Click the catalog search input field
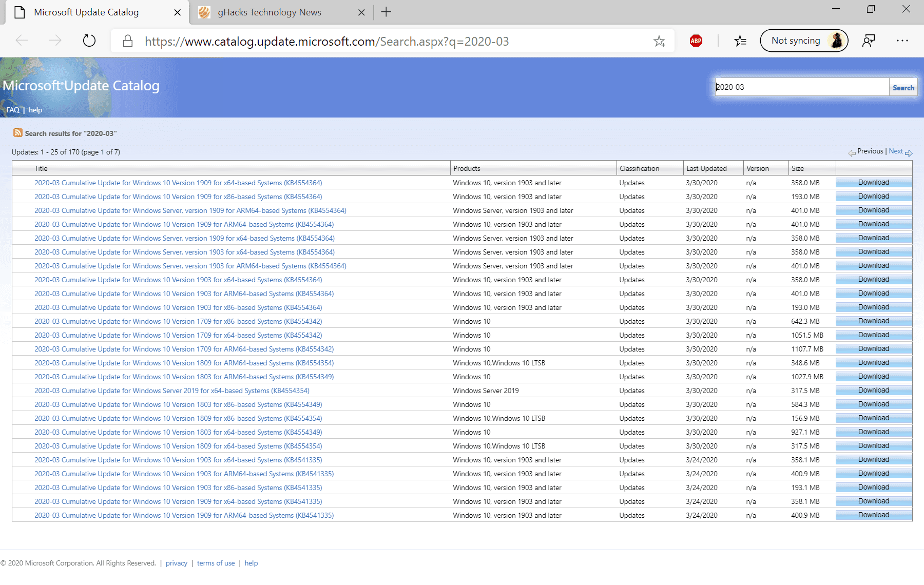The image size is (924, 585). coord(802,87)
